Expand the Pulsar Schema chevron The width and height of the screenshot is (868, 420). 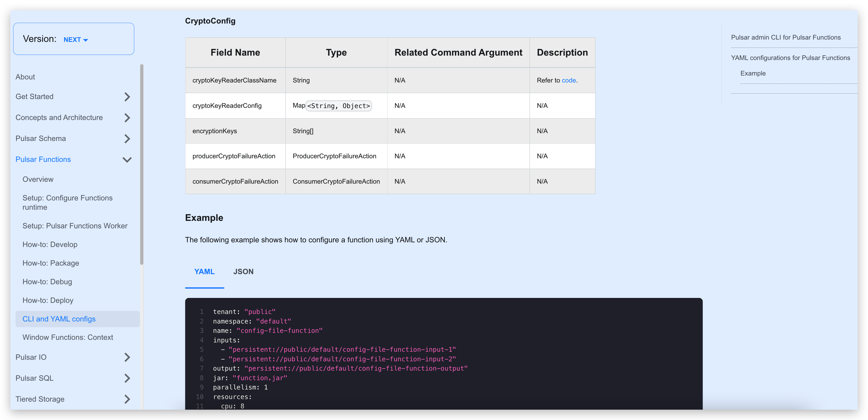point(127,139)
